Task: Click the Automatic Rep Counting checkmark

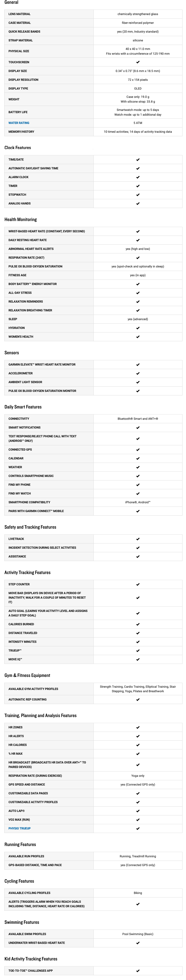Action: [x=138, y=699]
